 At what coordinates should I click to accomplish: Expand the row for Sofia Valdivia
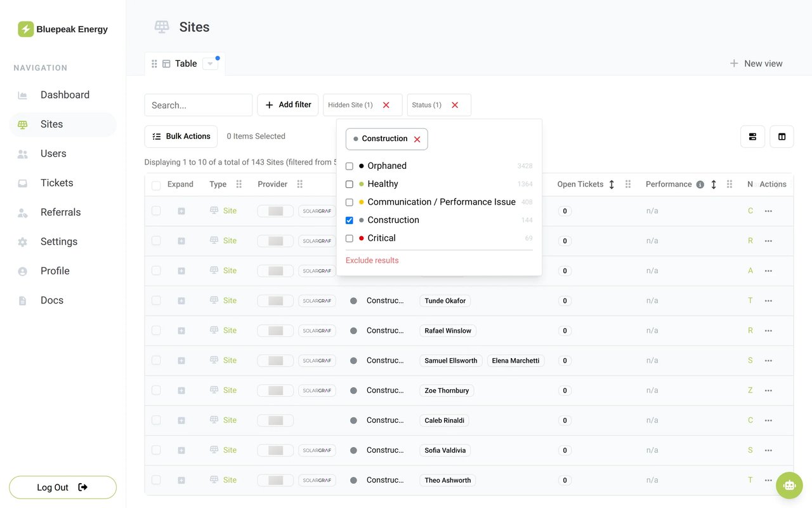click(181, 450)
